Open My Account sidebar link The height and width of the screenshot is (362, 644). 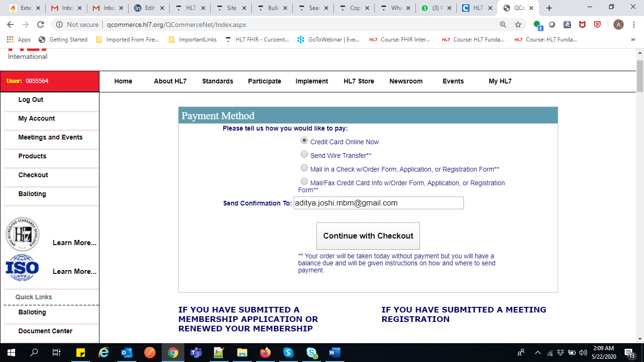37,118
